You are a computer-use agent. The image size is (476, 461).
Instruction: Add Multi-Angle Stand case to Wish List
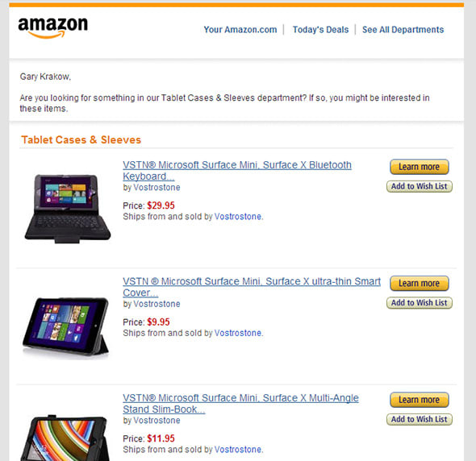point(419,419)
